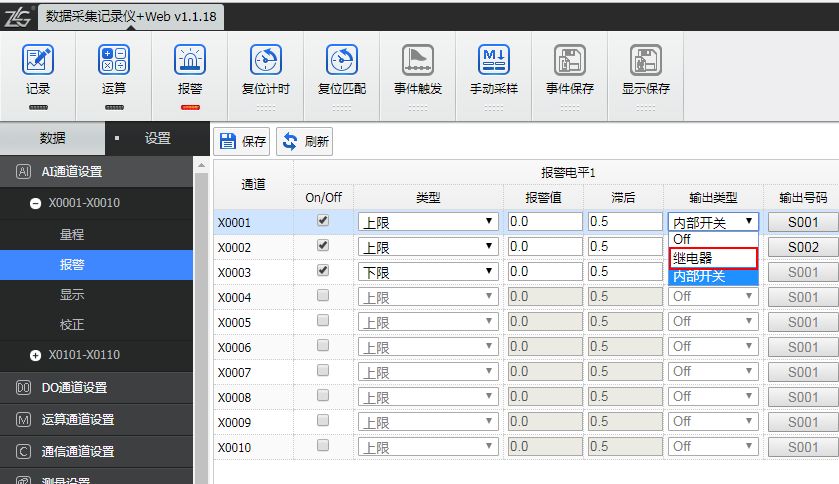Uncheck the On/Off checkbox for X0001
Screen dimensions: 839x484
pyautogui.click(x=323, y=220)
